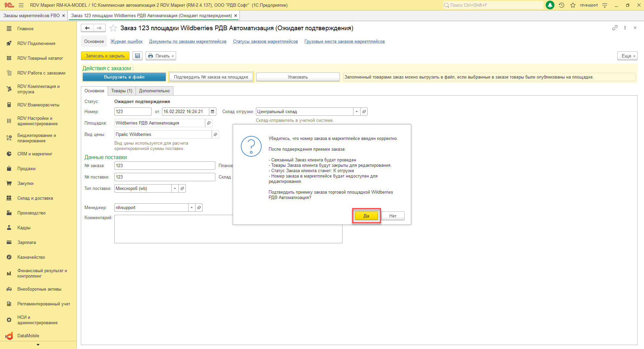Switch to the Дополнительно tab

154,91
